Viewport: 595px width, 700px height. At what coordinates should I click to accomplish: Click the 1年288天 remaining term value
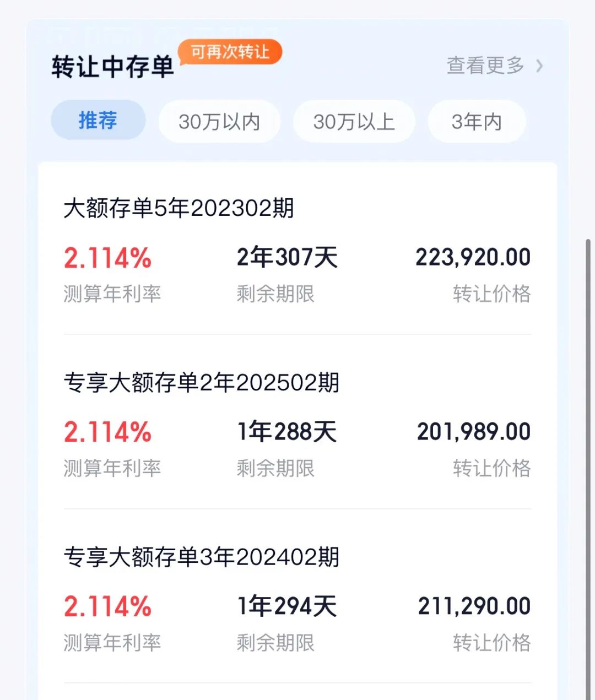[287, 432]
